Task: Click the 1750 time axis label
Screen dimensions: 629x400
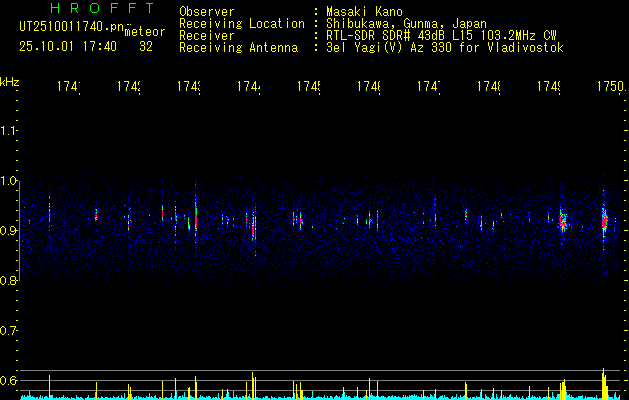Action: click(611, 86)
